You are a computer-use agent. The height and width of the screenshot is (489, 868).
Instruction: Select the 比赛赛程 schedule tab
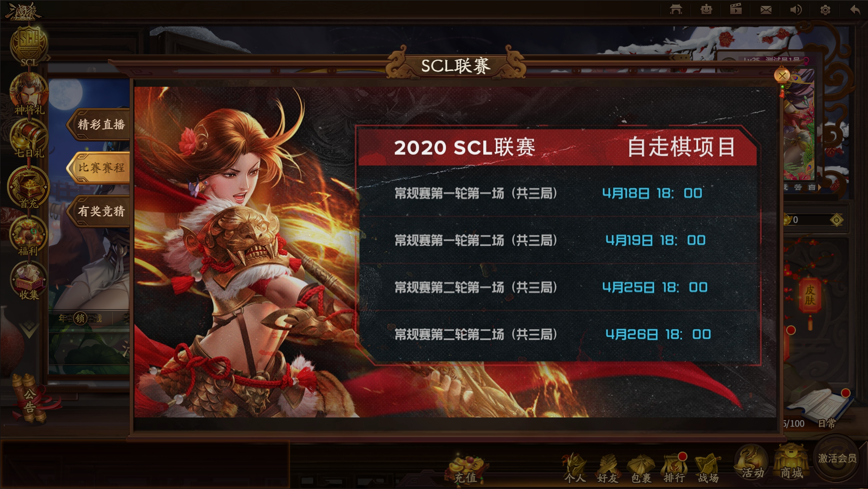point(99,168)
